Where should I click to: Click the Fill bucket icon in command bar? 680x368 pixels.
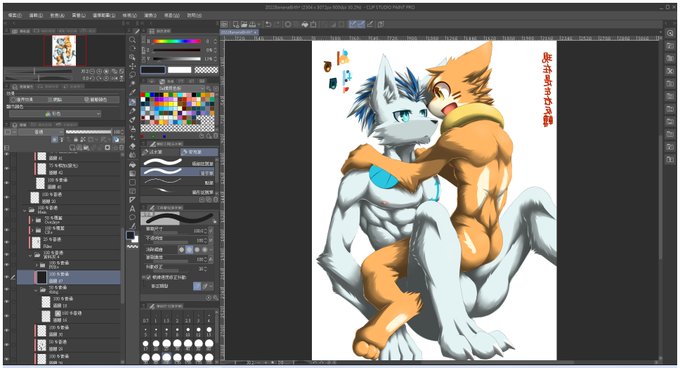(x=305, y=24)
